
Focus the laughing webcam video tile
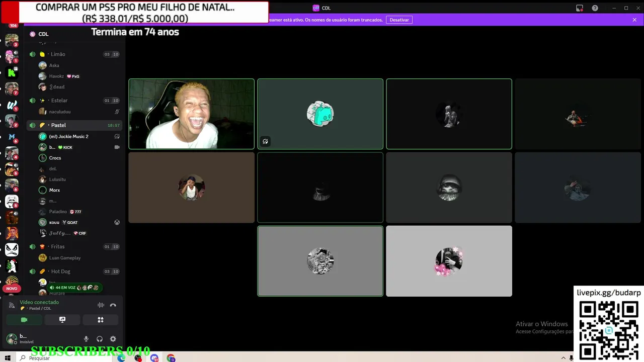point(191,114)
